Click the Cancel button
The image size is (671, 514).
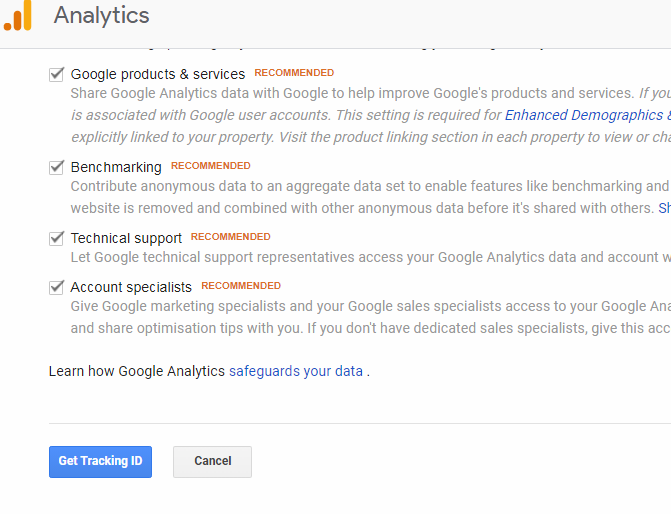212,462
